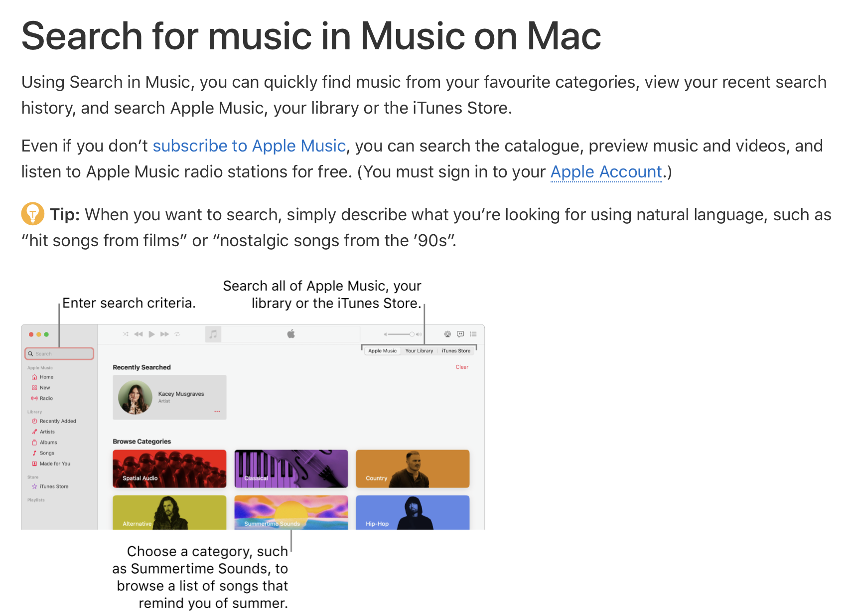Screen dimensions: 853x616
Task: Click the previous track rewind button
Action: (139, 334)
